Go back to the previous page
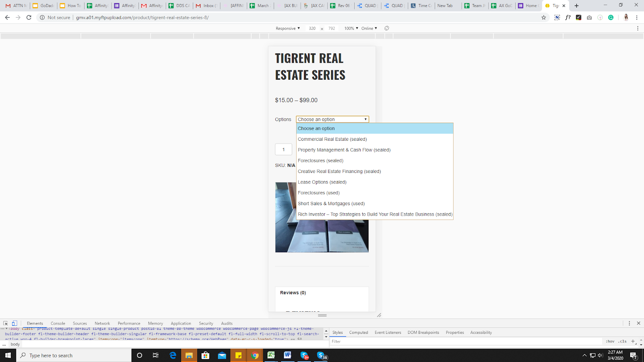644x362 pixels. 7,17
